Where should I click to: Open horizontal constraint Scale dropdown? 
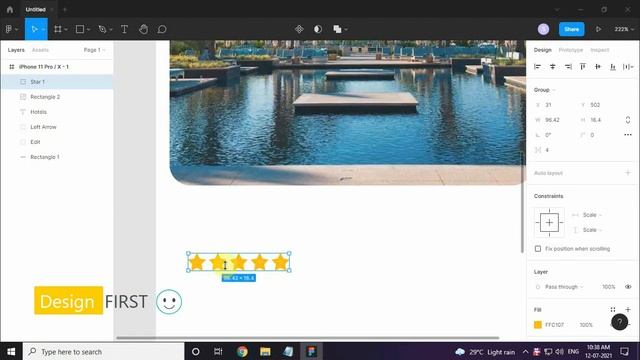pyautogui.click(x=592, y=215)
